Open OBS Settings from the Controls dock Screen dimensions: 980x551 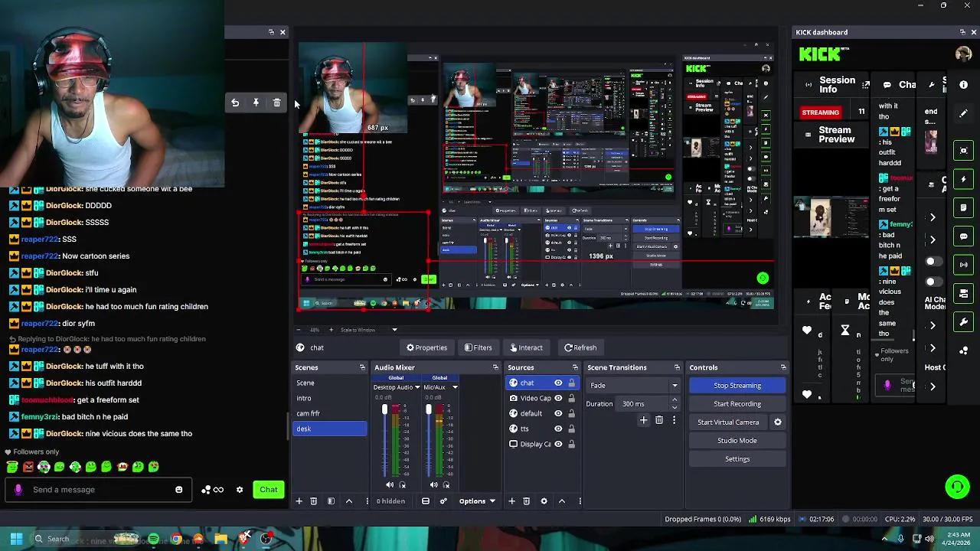pos(737,459)
